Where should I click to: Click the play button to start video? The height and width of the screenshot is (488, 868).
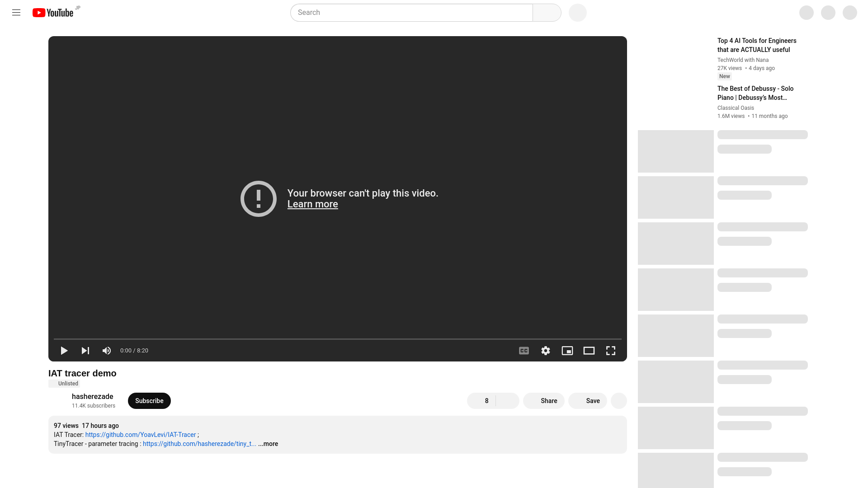(64, 350)
